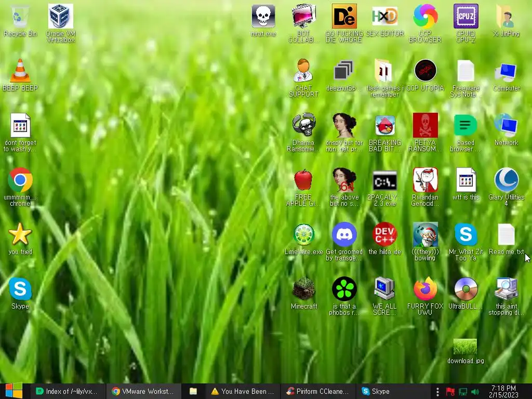
Task: Click the DEV C++ icon
Action: [384, 234]
